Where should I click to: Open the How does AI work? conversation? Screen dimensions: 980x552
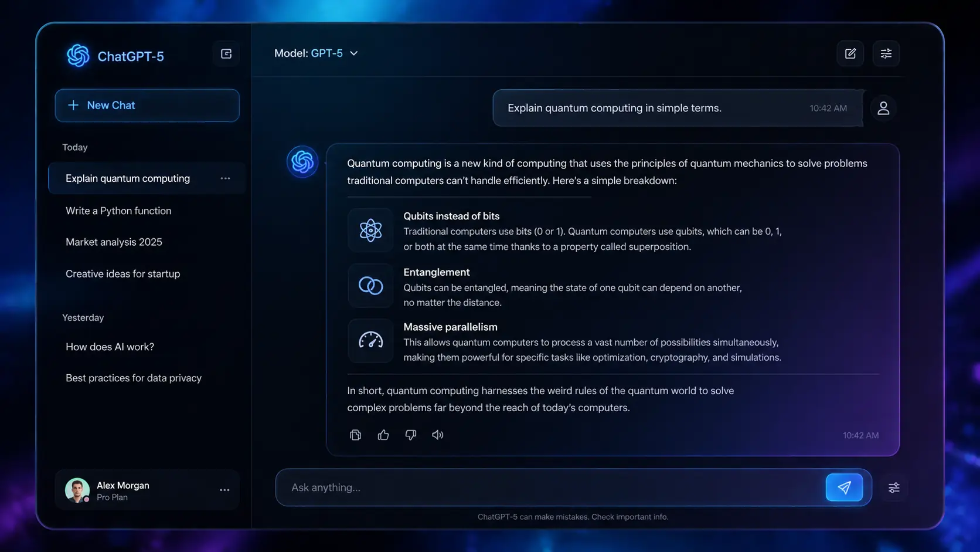coord(110,347)
